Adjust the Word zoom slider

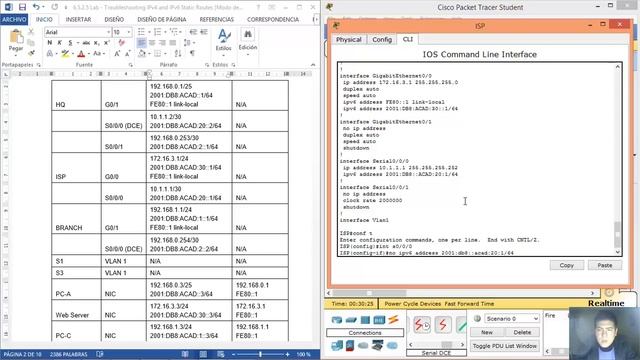tap(260, 354)
